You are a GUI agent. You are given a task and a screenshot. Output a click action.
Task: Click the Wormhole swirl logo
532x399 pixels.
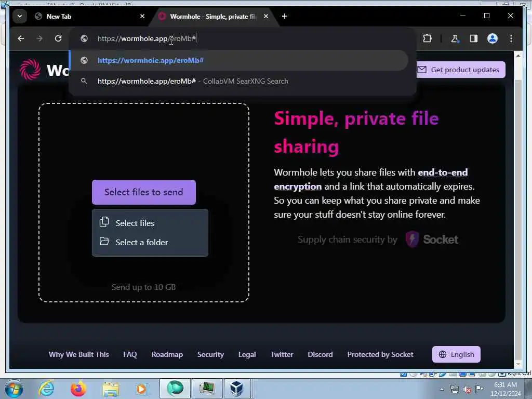pos(30,70)
